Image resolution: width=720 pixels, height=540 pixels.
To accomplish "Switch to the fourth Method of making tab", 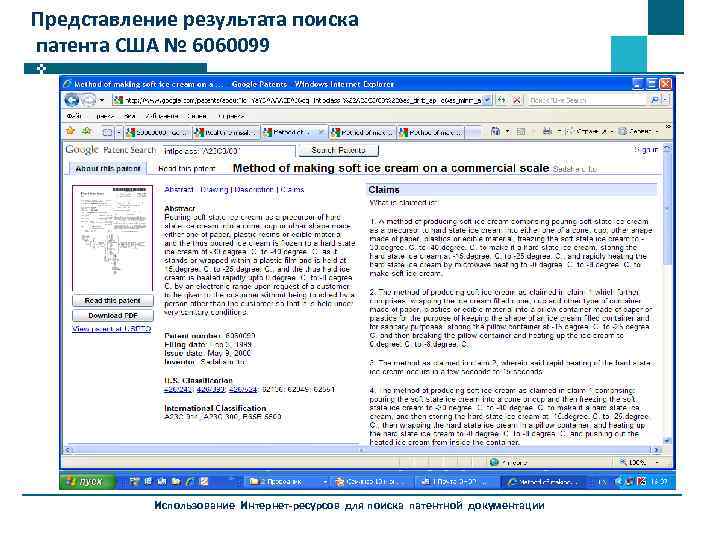I will pyautogui.click(x=362, y=132).
